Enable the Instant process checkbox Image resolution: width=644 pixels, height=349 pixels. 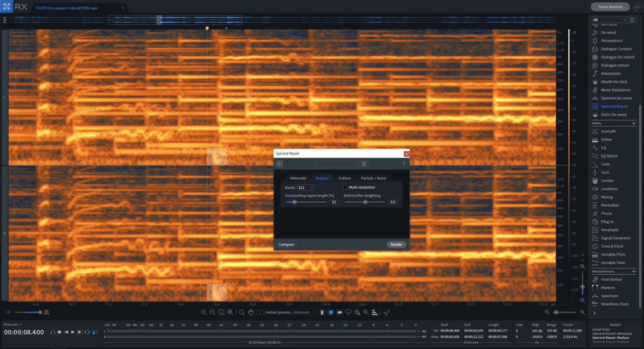(x=262, y=312)
